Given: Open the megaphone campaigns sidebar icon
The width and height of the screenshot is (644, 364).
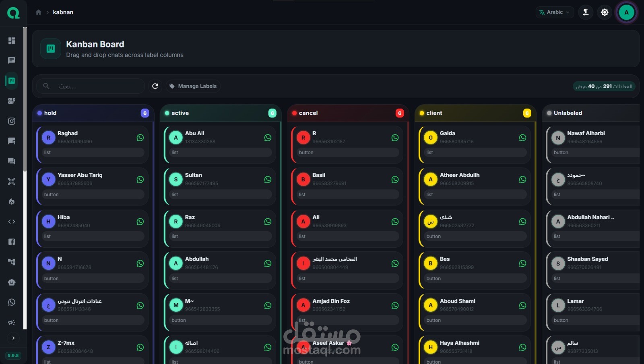Looking at the screenshot, I should (12, 322).
